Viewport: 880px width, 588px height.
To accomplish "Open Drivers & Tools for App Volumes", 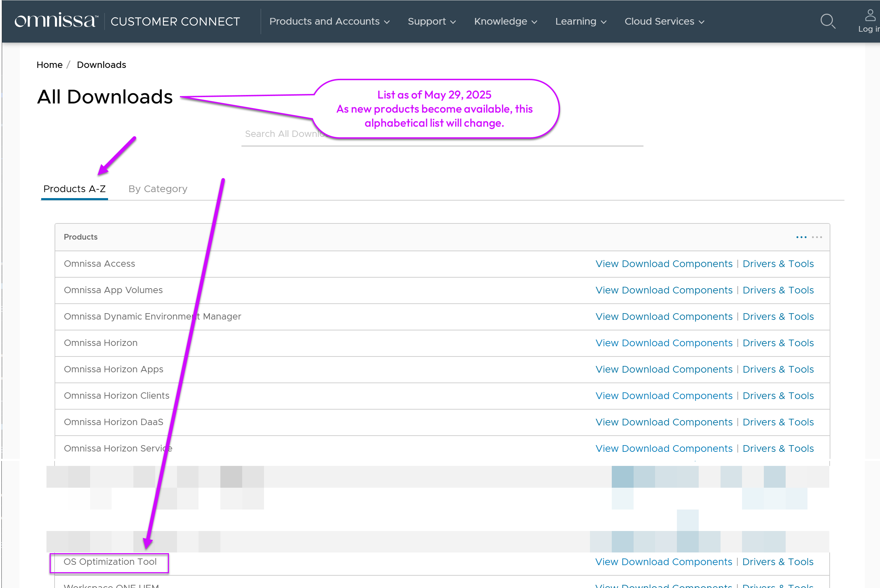I will [x=778, y=290].
